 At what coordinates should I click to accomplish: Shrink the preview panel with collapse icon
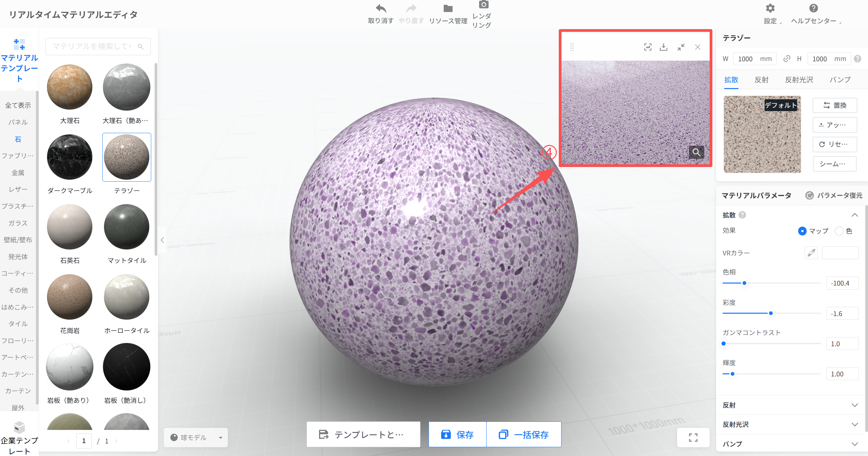coord(681,47)
